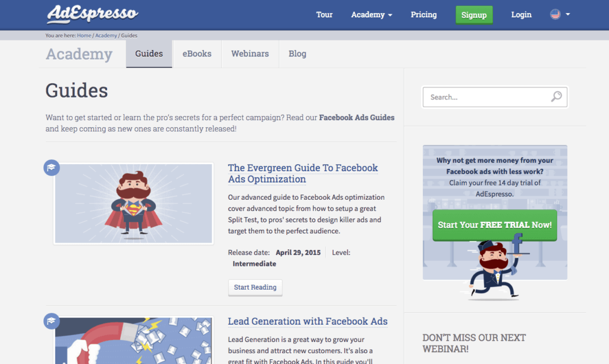Click graduation cap badge on Lead Generation guide

click(52, 321)
